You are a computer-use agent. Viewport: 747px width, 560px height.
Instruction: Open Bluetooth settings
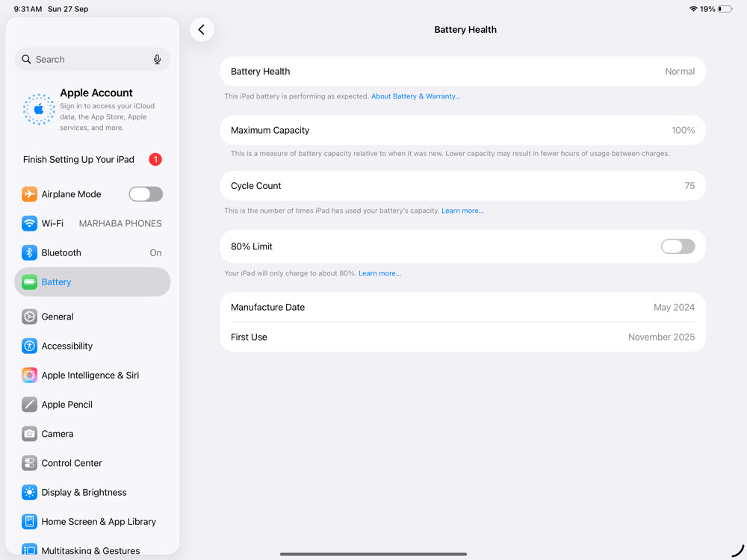tap(93, 252)
